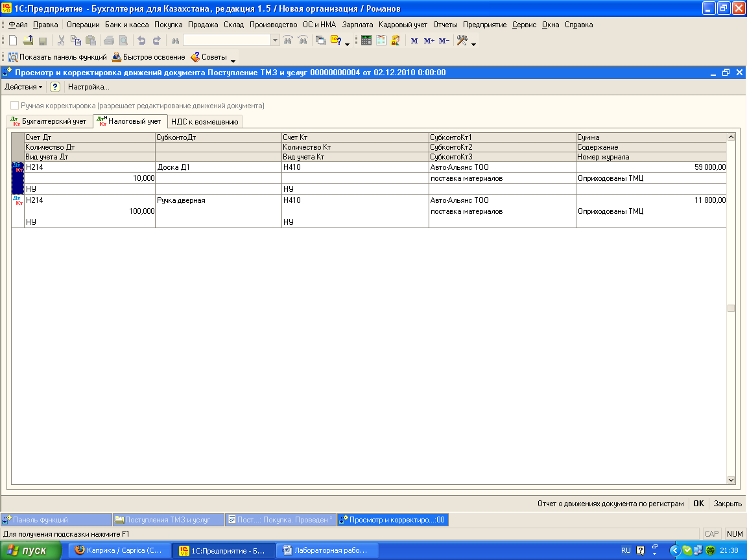Click the 59 000,00 sum cell
Viewport: 747px width, 560px height.
tap(651, 167)
